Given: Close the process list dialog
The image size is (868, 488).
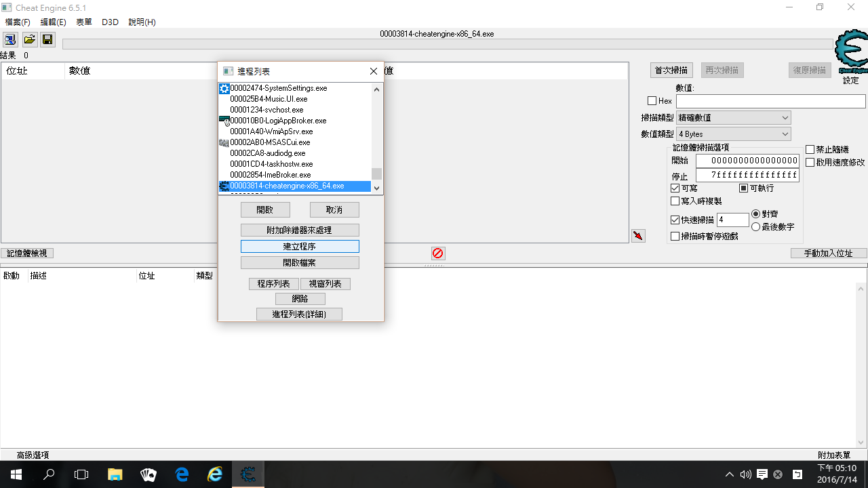Looking at the screenshot, I should tap(374, 71).
